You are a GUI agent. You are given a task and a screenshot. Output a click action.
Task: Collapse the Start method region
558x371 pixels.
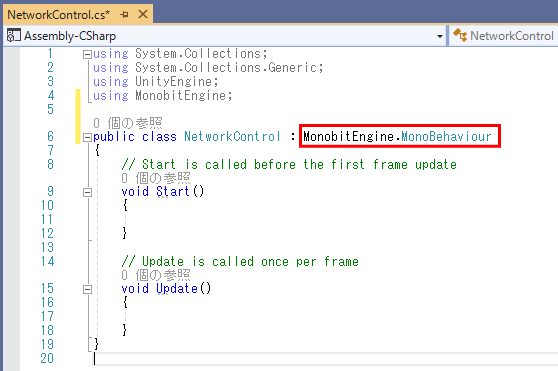point(87,192)
